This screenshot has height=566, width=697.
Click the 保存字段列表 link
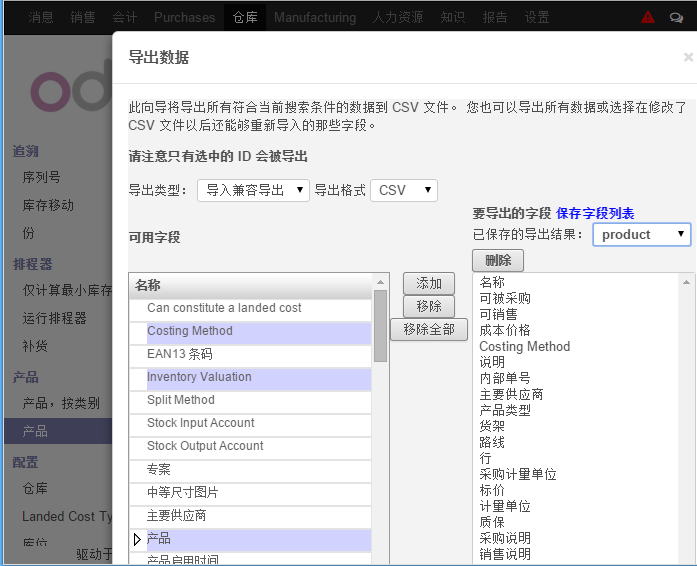pyautogui.click(x=595, y=213)
